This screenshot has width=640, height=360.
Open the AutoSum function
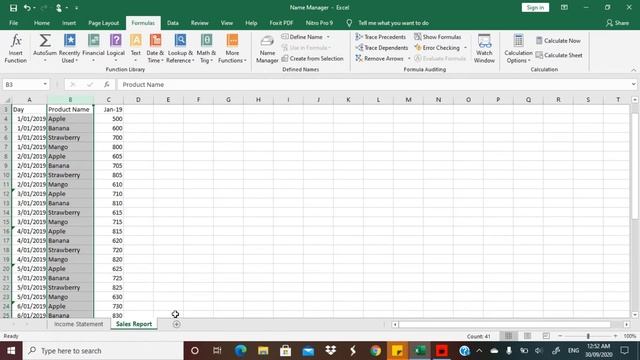click(x=45, y=48)
